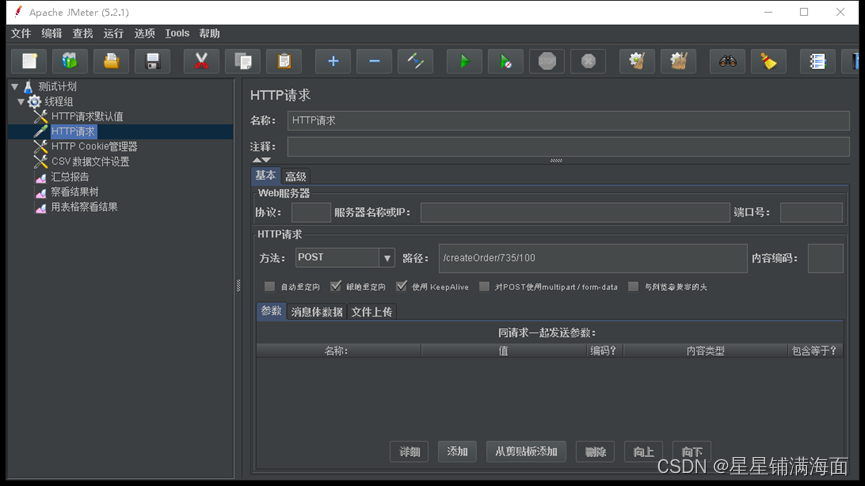This screenshot has width=865, height=486.
Task: Collapse the 测试计划 tree arrow
Action: [15, 87]
